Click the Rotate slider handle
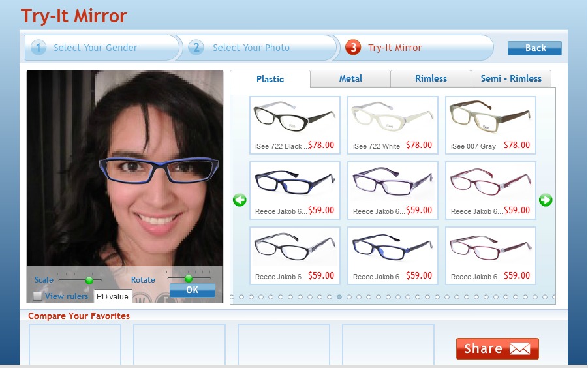Viewport: 588px width, 368px height. pos(189,279)
